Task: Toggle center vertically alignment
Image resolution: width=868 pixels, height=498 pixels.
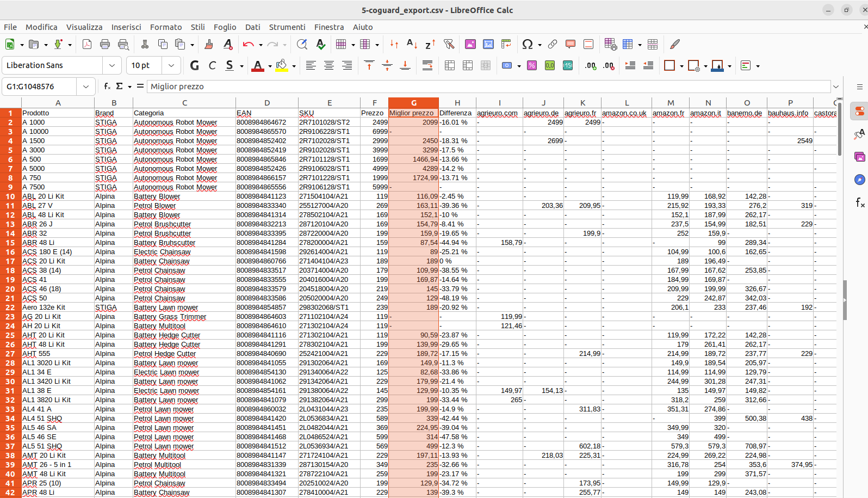Action: click(387, 65)
